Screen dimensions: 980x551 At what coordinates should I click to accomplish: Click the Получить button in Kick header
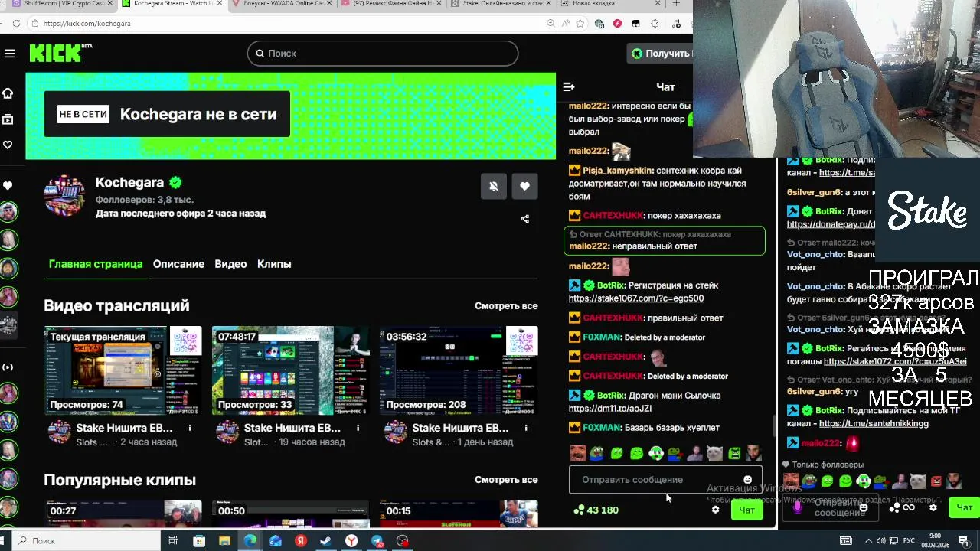pyautogui.click(x=661, y=54)
